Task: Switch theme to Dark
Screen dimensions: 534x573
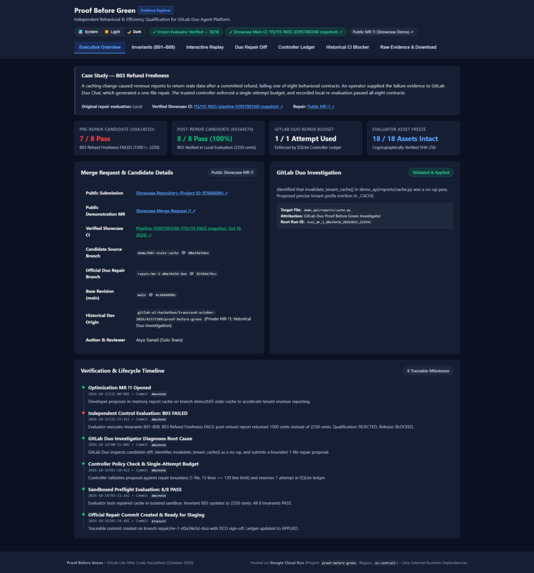Action: pyautogui.click(x=134, y=32)
